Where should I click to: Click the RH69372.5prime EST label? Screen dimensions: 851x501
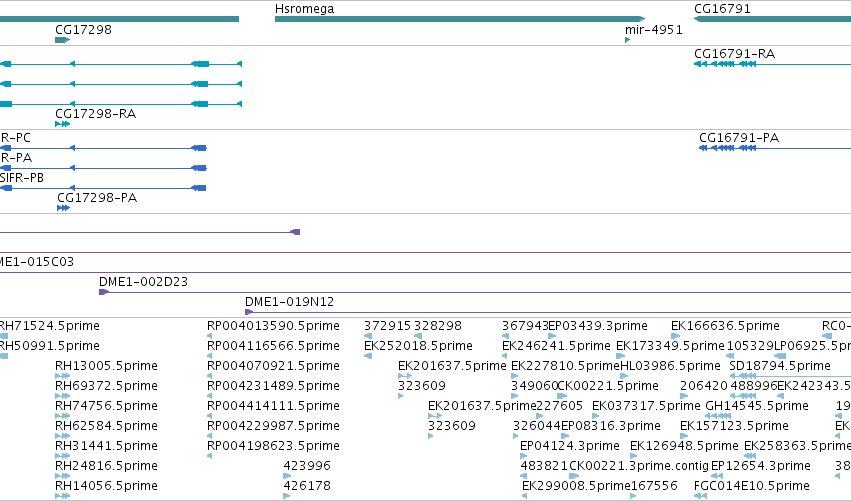(106, 386)
